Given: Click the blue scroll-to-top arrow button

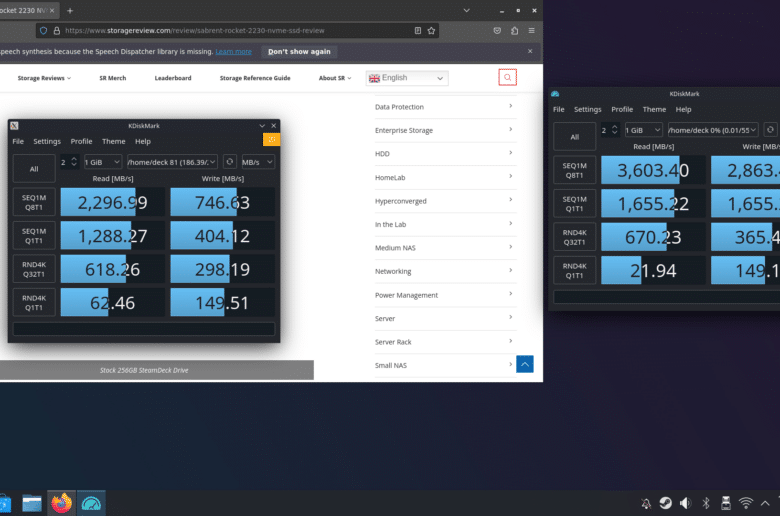Looking at the screenshot, I should click(525, 364).
